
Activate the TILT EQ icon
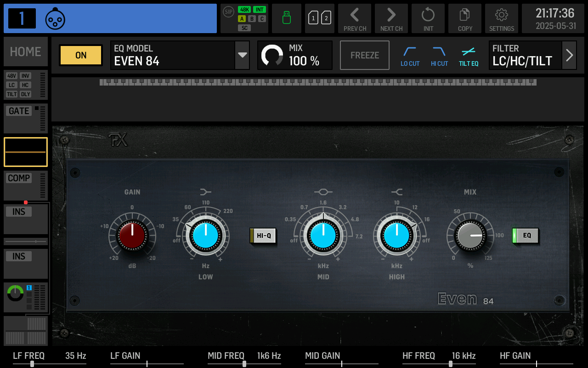tap(468, 55)
